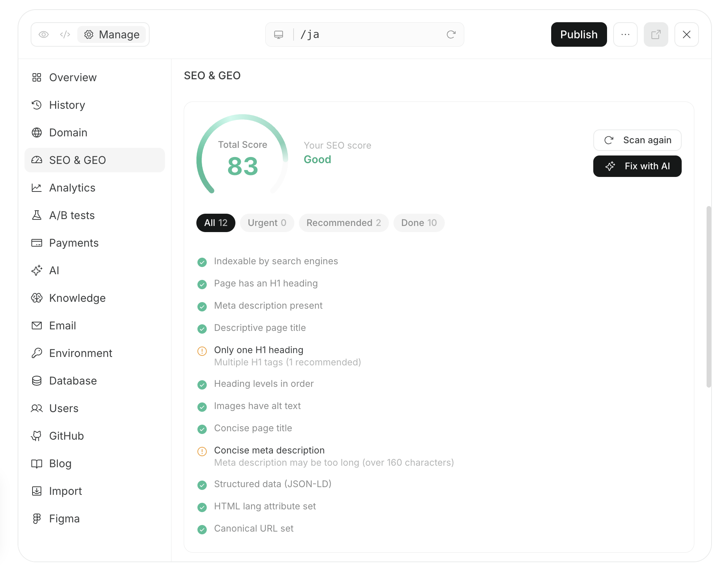Select the All 12 filter tab
The image size is (728, 576).
(x=216, y=223)
